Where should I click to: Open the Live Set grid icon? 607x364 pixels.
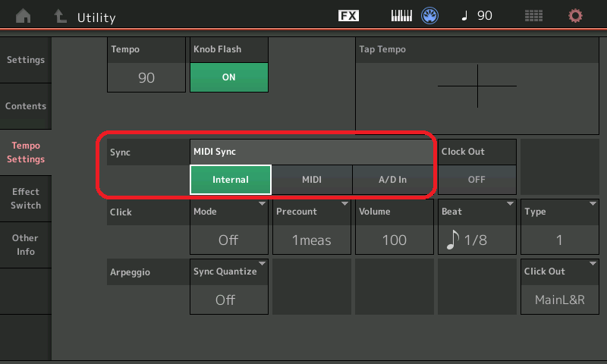pos(534,16)
